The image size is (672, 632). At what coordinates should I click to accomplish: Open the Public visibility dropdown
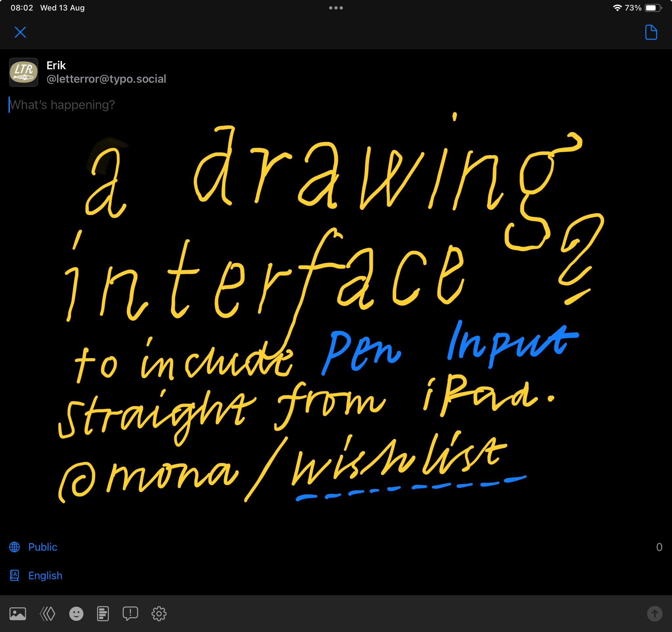[43, 547]
